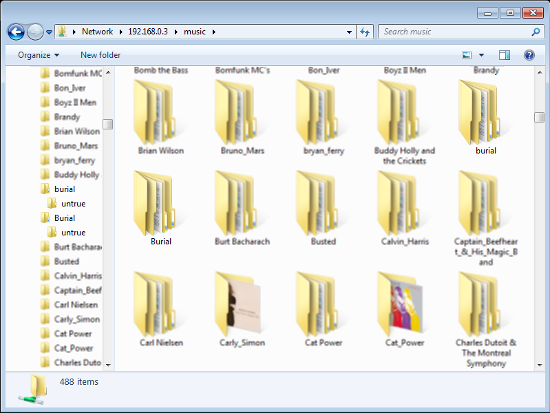550x413 pixels.
Task: Select the lowercase burial folder icon
Action: (480, 112)
